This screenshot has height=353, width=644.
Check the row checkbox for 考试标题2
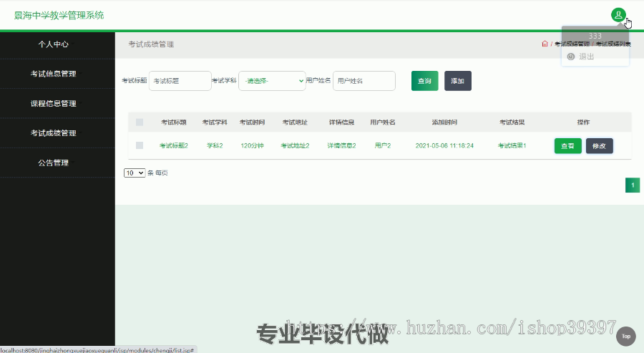(140, 145)
